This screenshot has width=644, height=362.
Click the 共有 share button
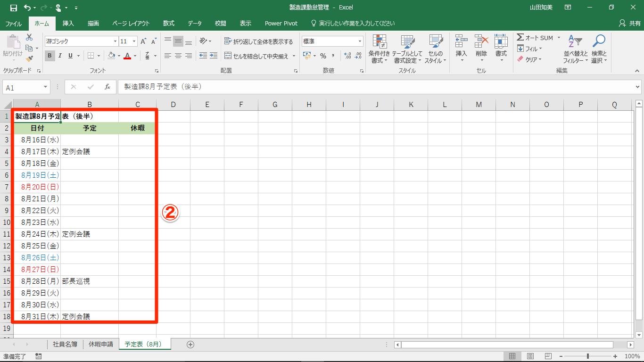[x=630, y=23]
